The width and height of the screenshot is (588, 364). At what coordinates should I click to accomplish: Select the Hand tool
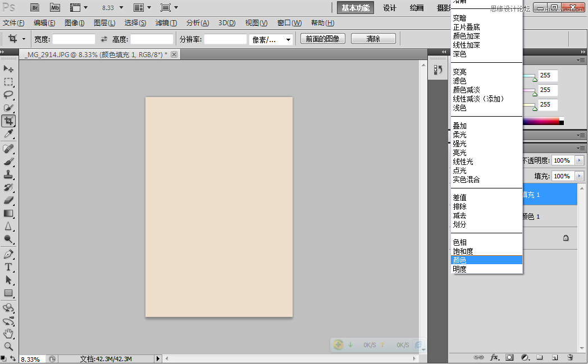[8, 334]
